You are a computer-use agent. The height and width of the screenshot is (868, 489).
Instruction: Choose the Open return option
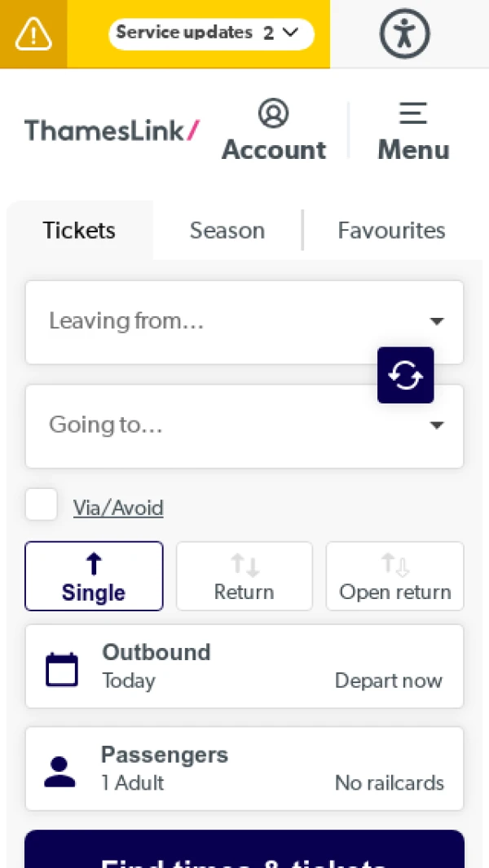coord(394,575)
